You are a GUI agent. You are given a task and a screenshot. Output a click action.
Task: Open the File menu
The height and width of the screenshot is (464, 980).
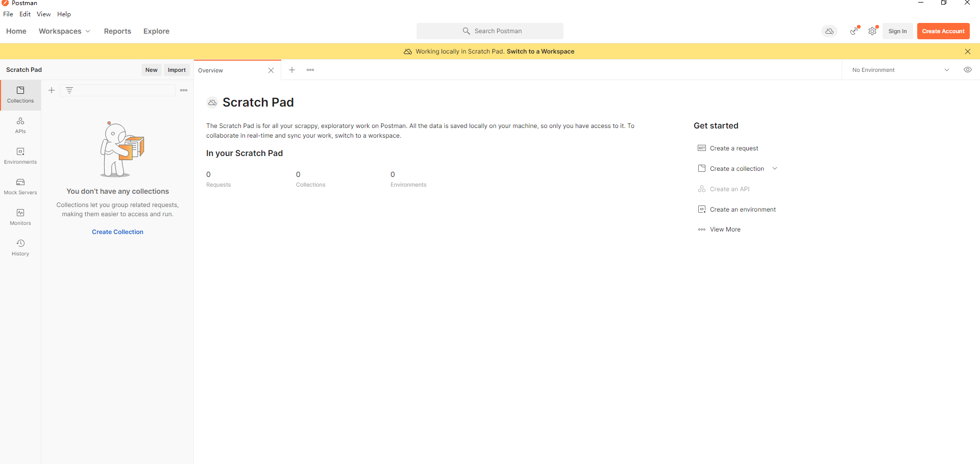(8, 14)
